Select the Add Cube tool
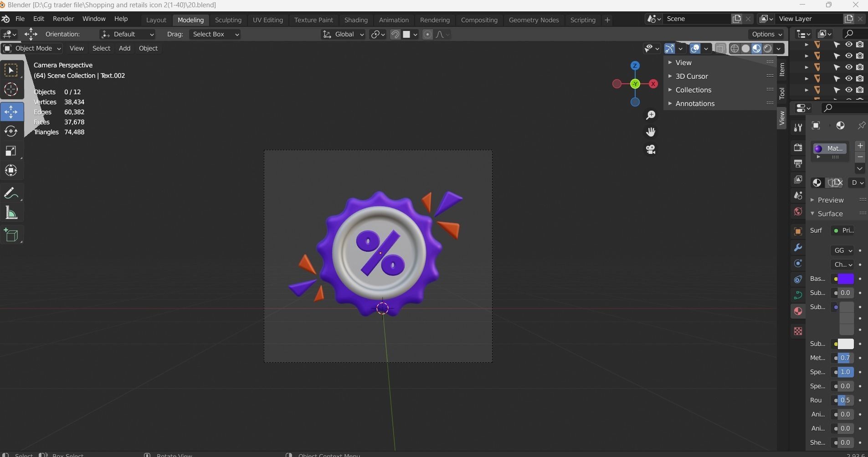 coord(11,235)
